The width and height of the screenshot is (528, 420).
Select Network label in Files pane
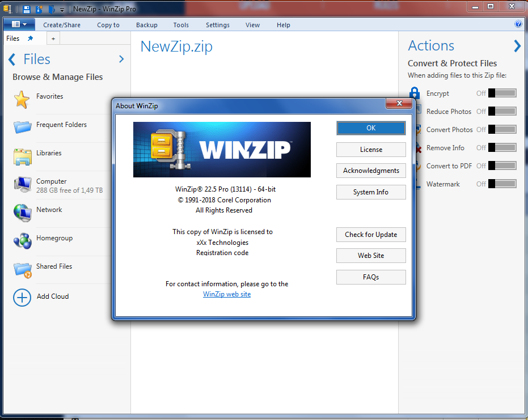point(49,210)
